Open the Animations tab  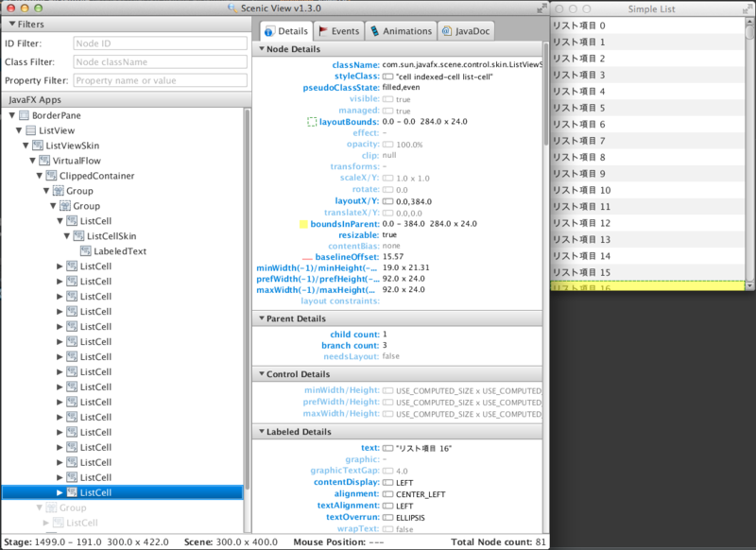401,31
